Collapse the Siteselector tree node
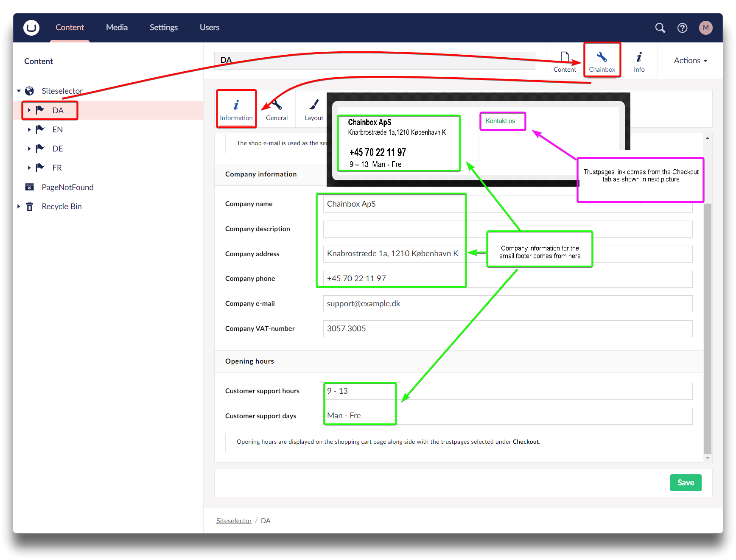 click(19, 91)
